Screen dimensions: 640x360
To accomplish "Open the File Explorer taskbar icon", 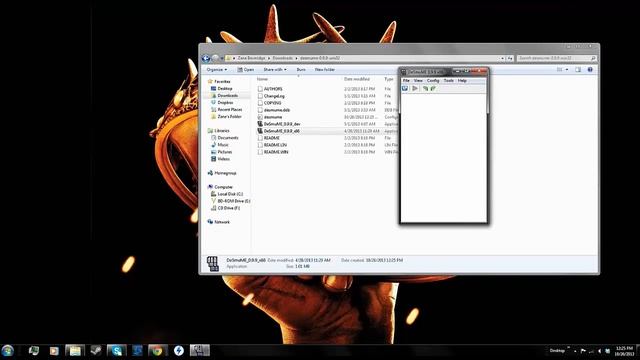I will click(75, 350).
